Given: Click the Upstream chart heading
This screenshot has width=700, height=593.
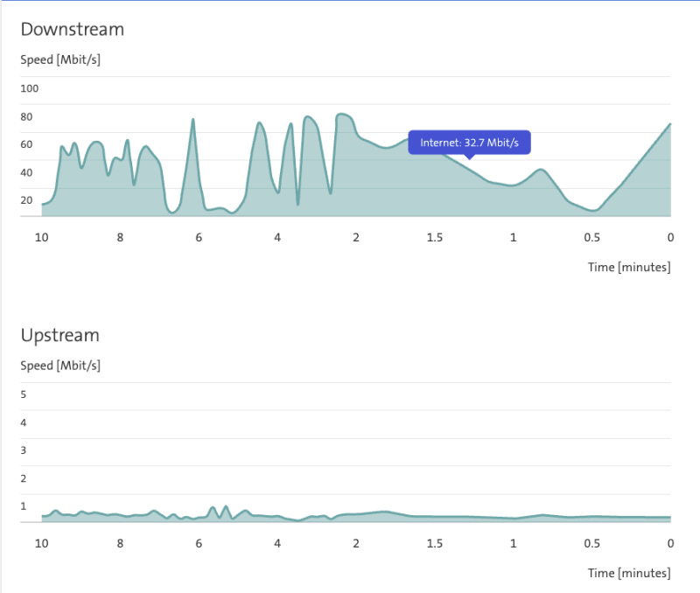Looking at the screenshot, I should [60, 335].
